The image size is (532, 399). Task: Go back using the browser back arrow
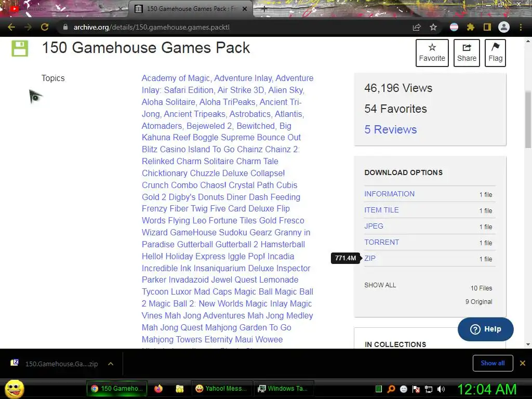(x=11, y=27)
